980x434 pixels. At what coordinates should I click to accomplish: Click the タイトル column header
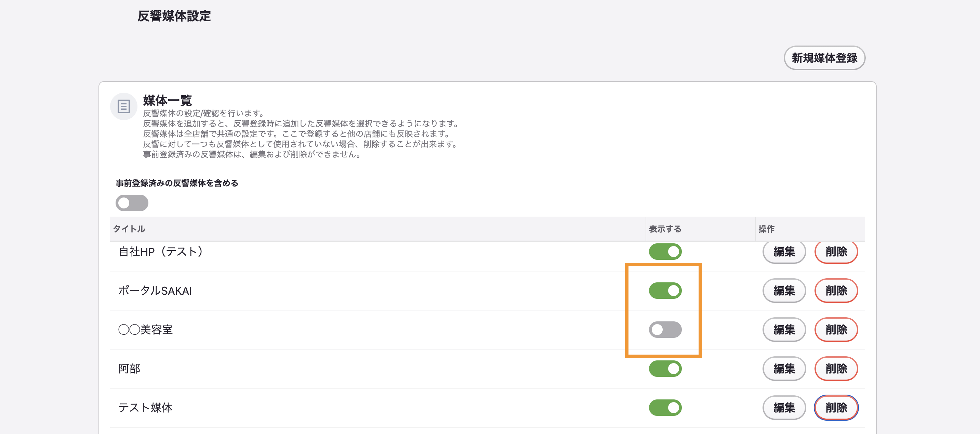[x=129, y=229]
